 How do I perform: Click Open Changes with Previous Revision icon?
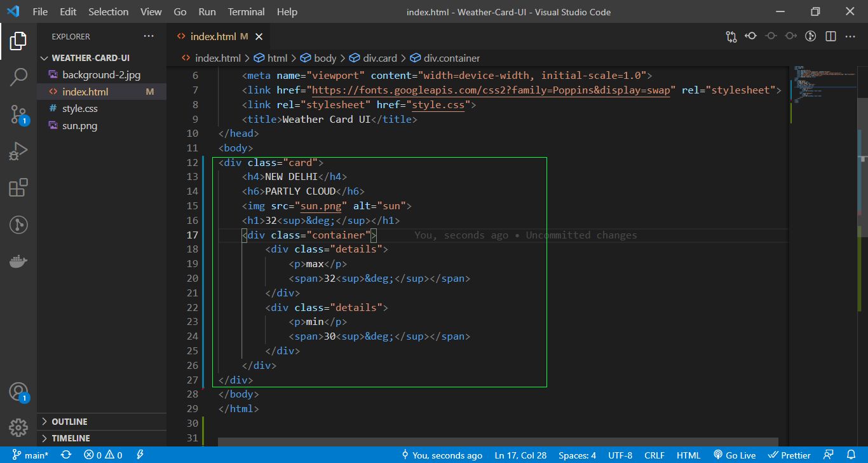click(x=751, y=36)
